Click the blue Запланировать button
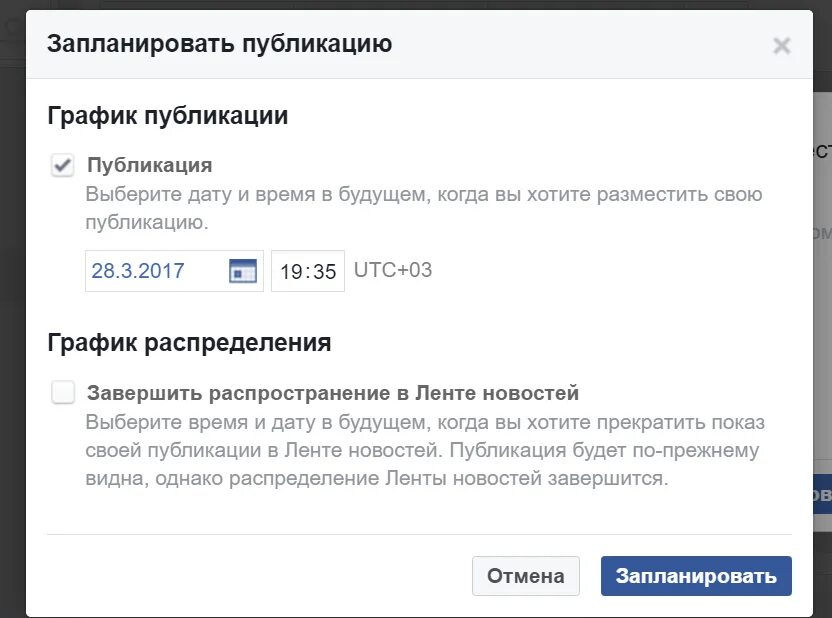Image resolution: width=832 pixels, height=618 pixels. [696, 576]
